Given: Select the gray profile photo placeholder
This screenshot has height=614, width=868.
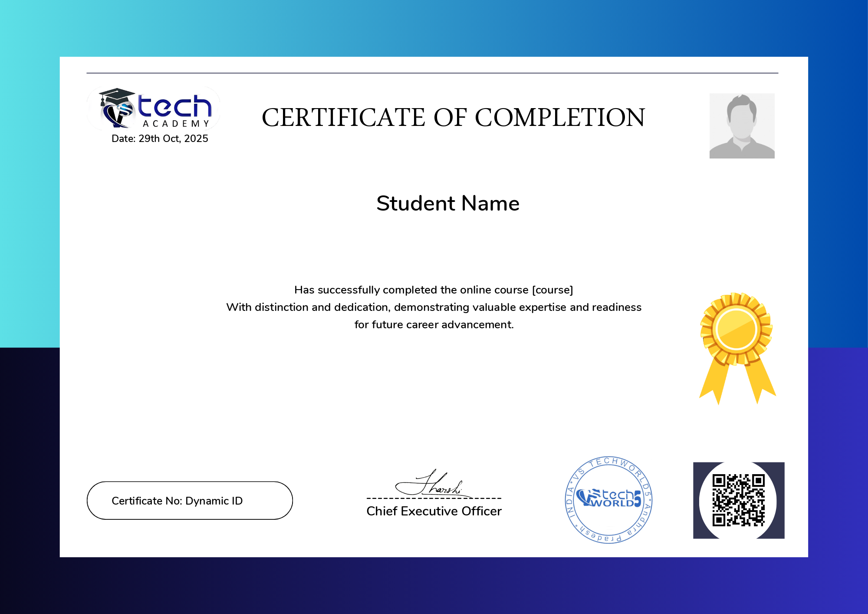Looking at the screenshot, I should [742, 126].
